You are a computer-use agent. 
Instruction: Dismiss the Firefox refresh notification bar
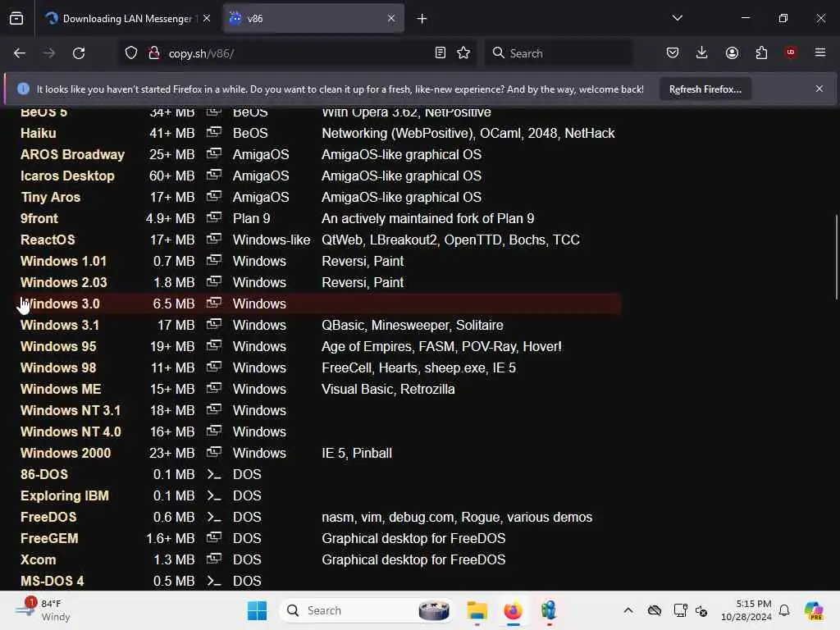[x=819, y=89]
